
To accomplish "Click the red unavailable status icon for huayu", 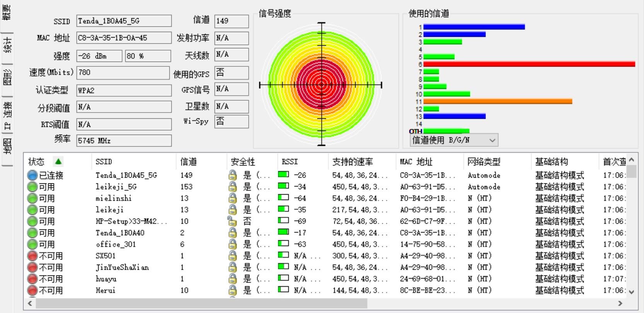I will pos(32,279).
